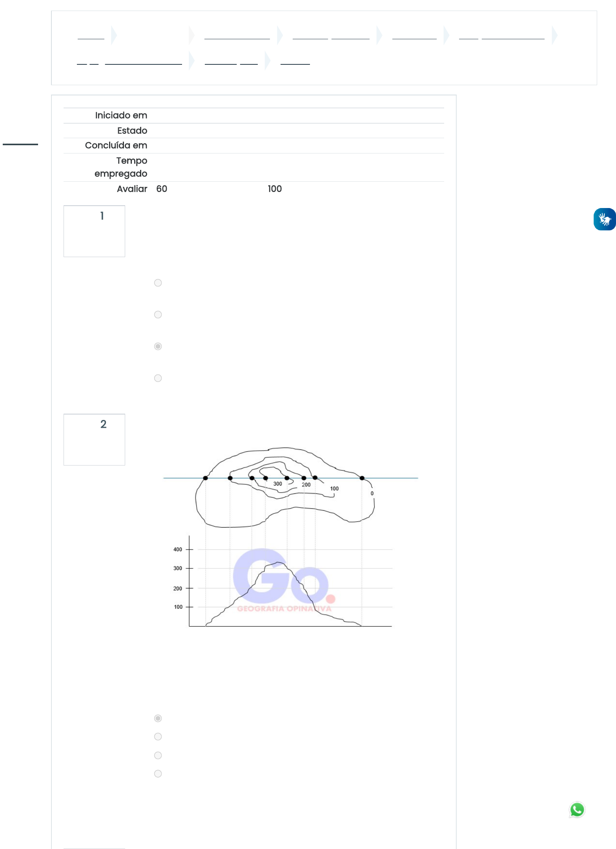Click the selected third option of question 1

[x=158, y=347]
